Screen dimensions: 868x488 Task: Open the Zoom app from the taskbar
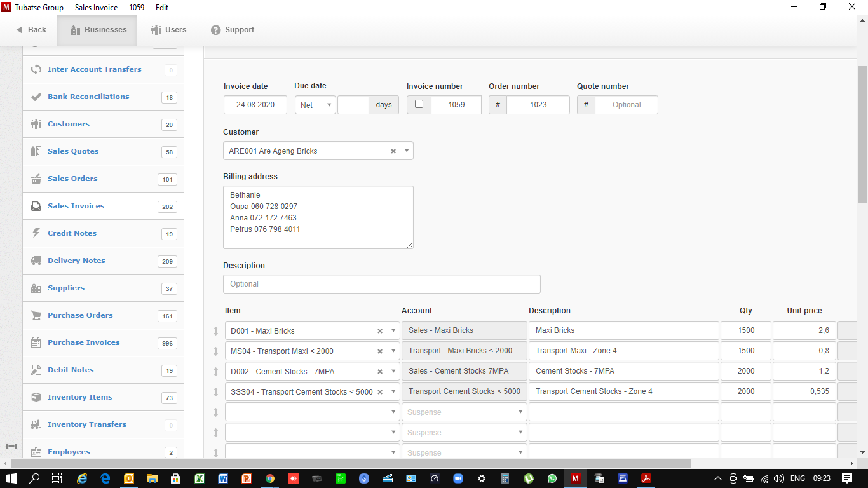tap(458, 478)
